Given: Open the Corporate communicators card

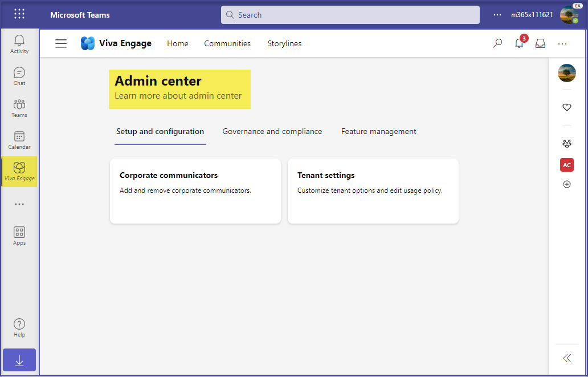Looking at the screenshot, I should click(195, 190).
